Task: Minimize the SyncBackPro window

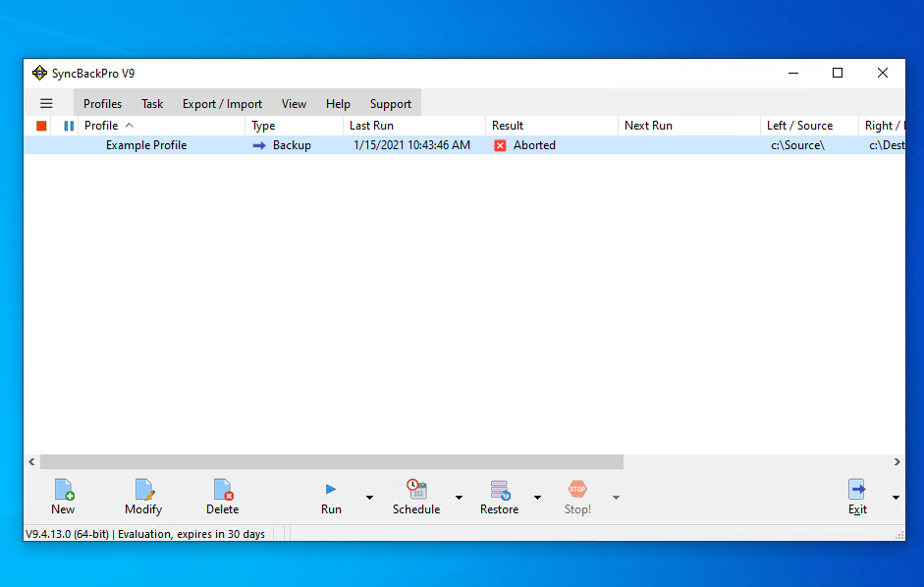Action: coord(793,73)
